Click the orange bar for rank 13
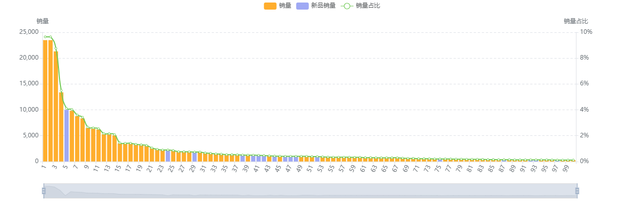 click(109, 147)
